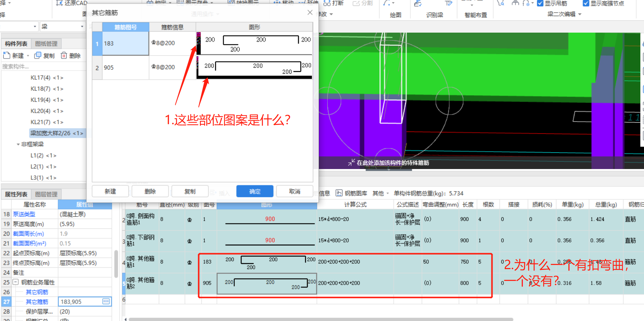The height and width of the screenshot is (321, 644).
Task: Click the 删除 trash icon in the component list toolbar
Action: (64, 56)
